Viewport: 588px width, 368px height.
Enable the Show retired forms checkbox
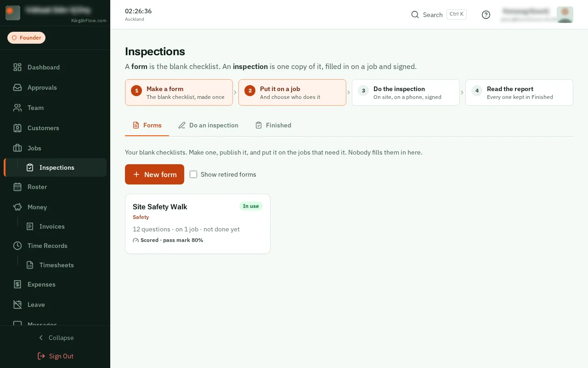coord(193,174)
